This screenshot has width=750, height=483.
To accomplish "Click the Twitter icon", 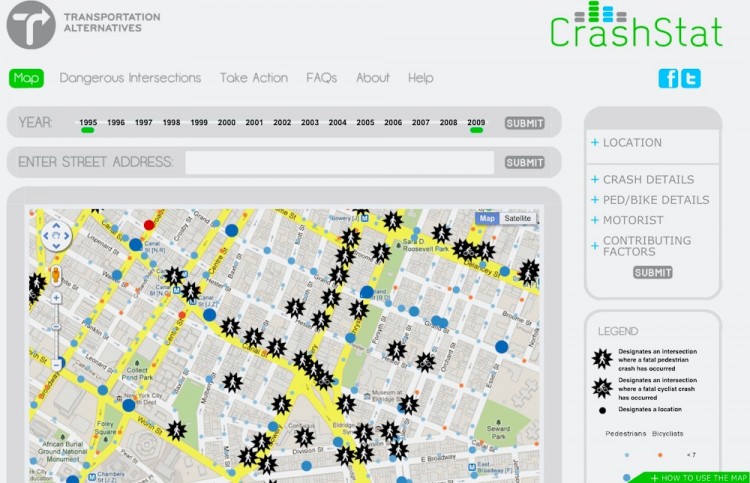I will [x=690, y=79].
